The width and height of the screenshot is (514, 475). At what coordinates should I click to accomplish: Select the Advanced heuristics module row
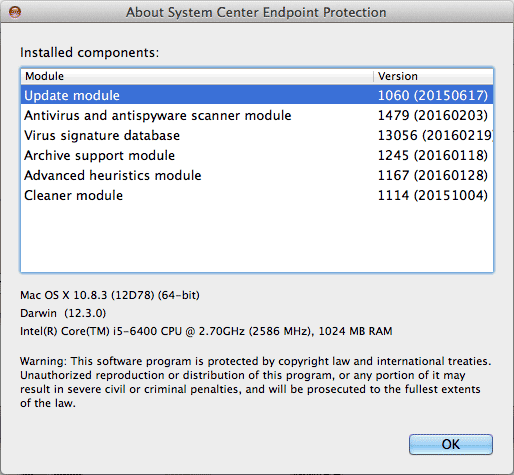pos(257,175)
